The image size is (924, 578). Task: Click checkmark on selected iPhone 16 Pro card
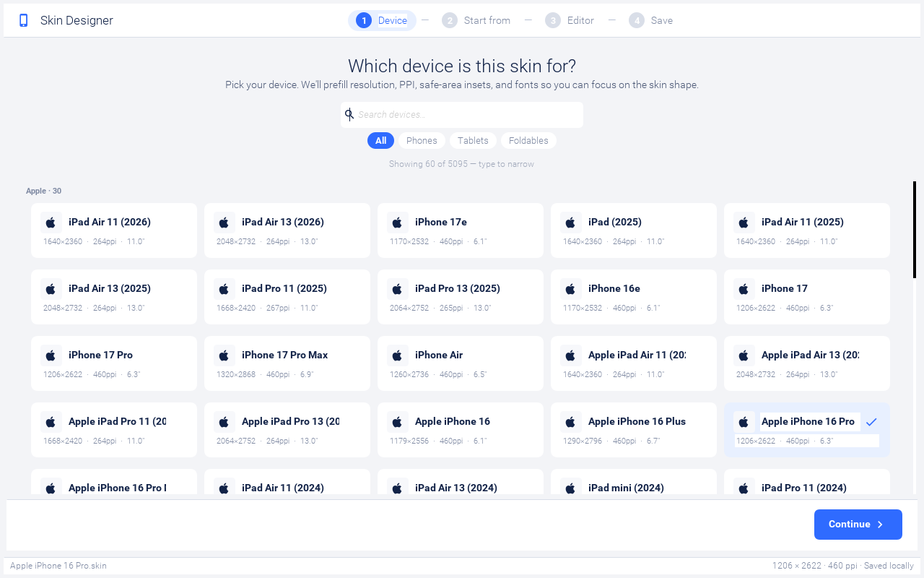coord(871,422)
